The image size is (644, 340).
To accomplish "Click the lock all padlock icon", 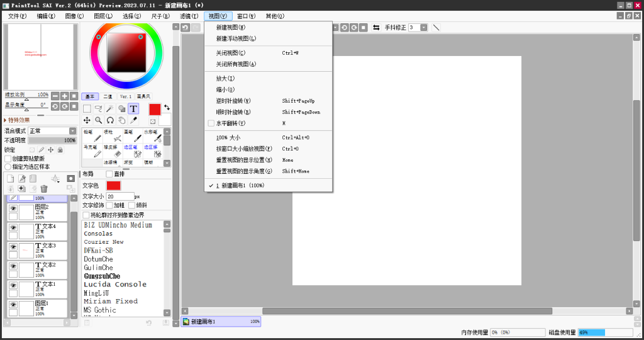I will point(60,150).
